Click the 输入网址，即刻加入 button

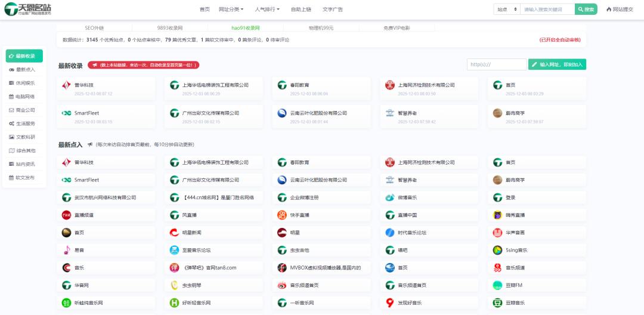point(557,64)
